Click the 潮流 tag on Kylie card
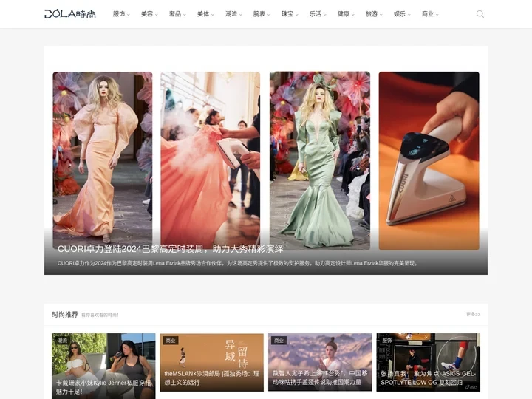This screenshot has height=399, width=532. pyautogui.click(x=62, y=341)
